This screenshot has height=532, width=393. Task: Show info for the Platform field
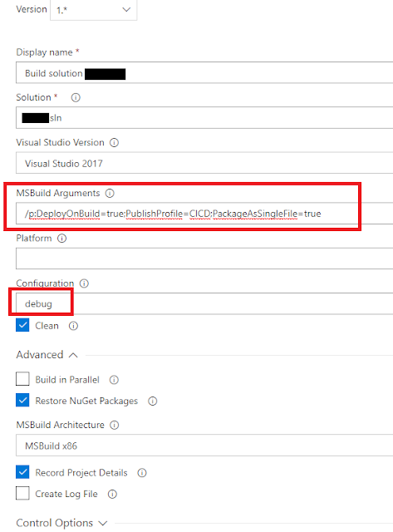coord(61,239)
